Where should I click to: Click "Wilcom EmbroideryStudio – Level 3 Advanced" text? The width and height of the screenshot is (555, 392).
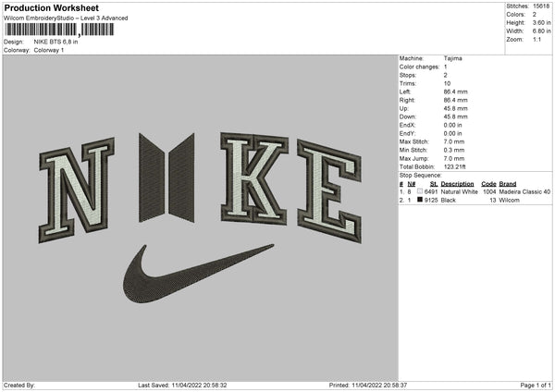66,18
